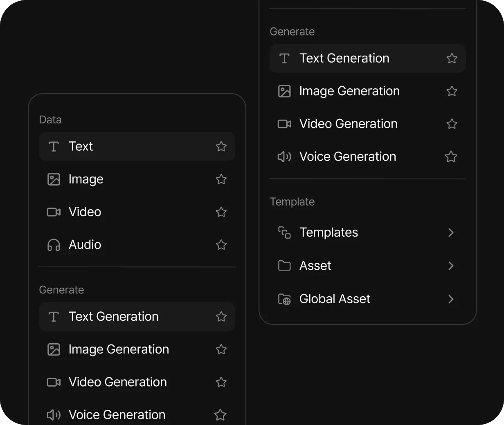Click Image Generation icon in left panel
Image resolution: width=504 pixels, height=425 pixels.
tap(54, 349)
